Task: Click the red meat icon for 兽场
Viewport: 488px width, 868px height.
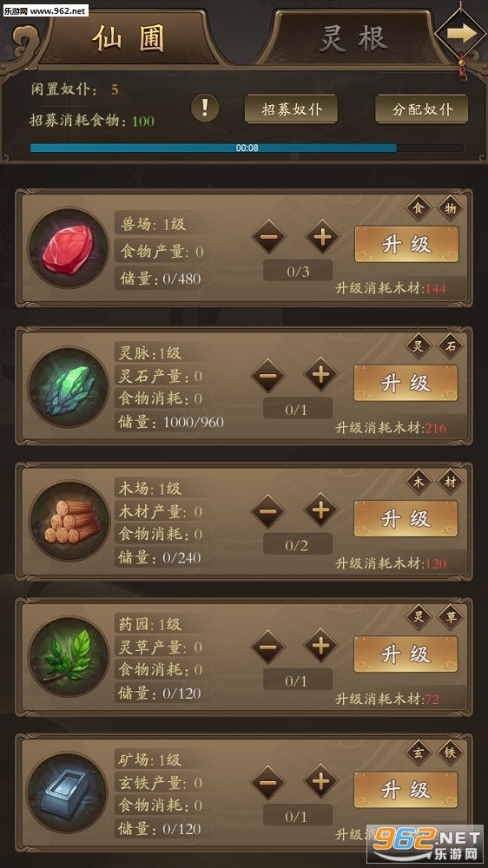Action: click(68, 247)
